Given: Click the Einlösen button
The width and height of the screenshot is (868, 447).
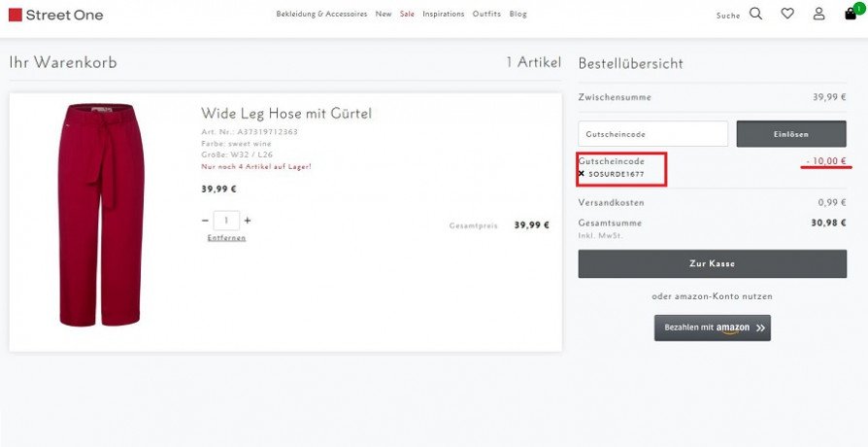Looking at the screenshot, I should [x=791, y=134].
